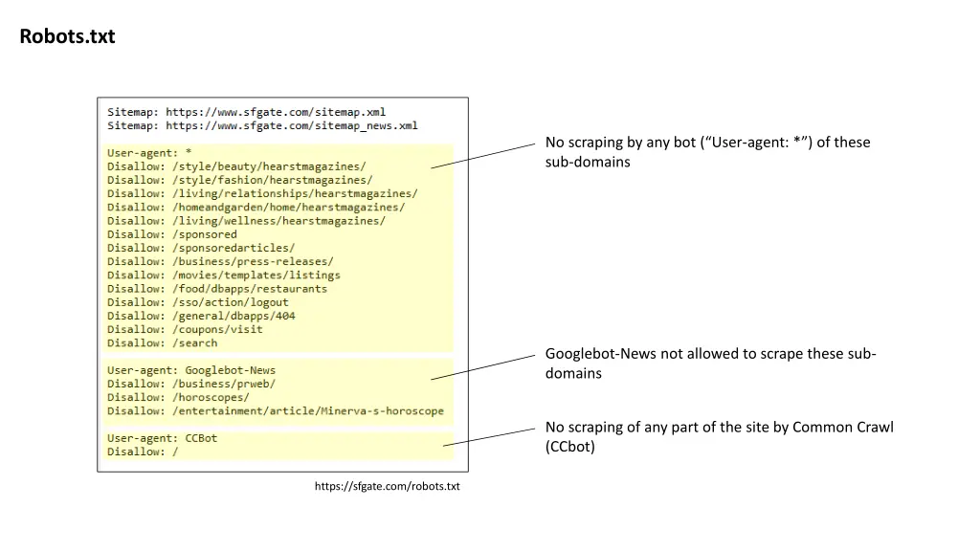The height and width of the screenshot is (551, 980).
Task: Click Disallow /business/prweb/ line
Action: (191, 385)
